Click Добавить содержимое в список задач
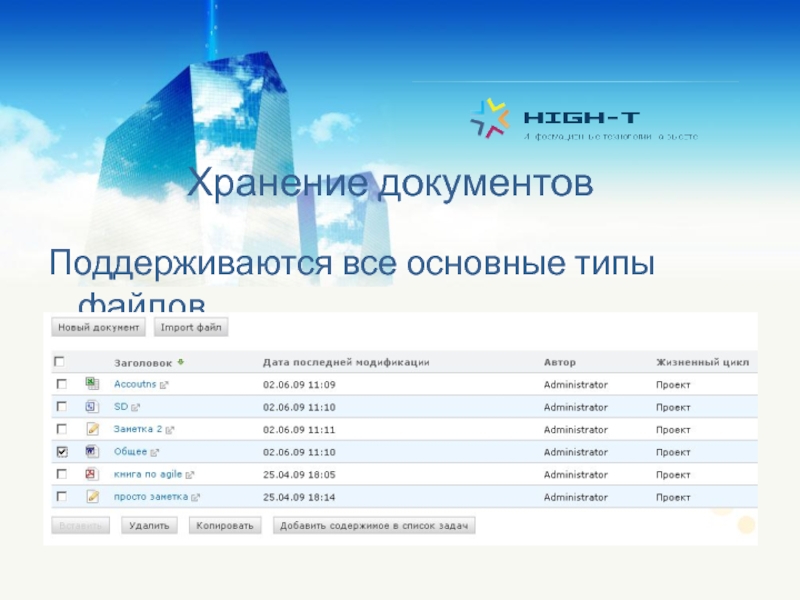 click(374, 526)
